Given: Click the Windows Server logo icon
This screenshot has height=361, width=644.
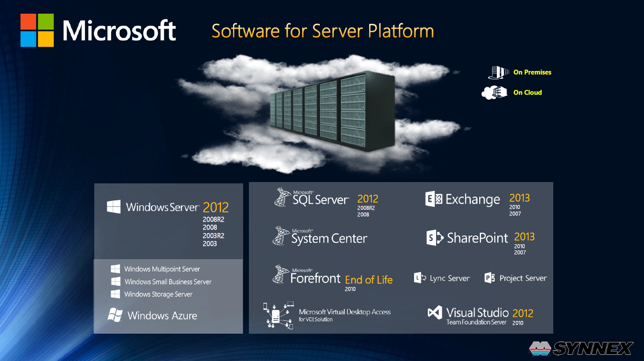Looking at the screenshot, I should click(114, 207).
